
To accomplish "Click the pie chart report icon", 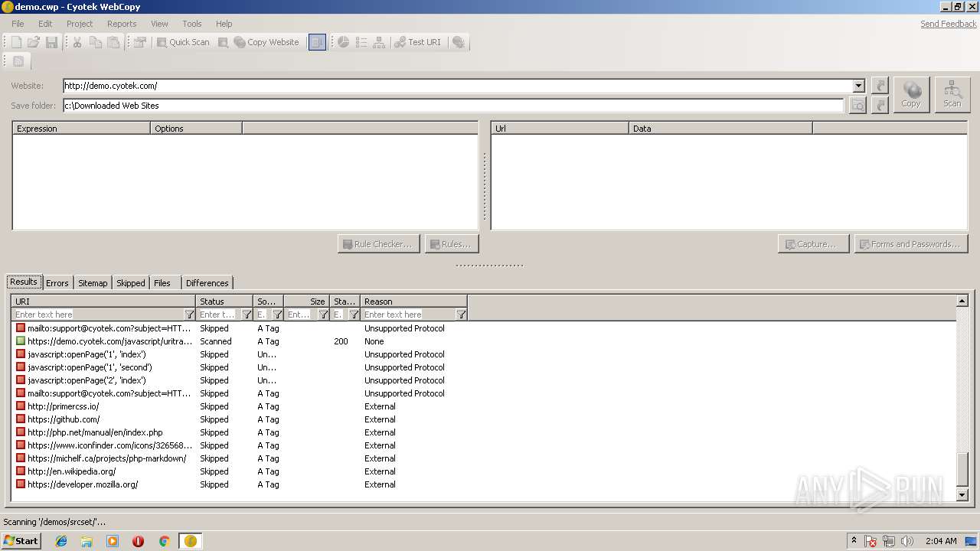I will pyautogui.click(x=344, y=42).
